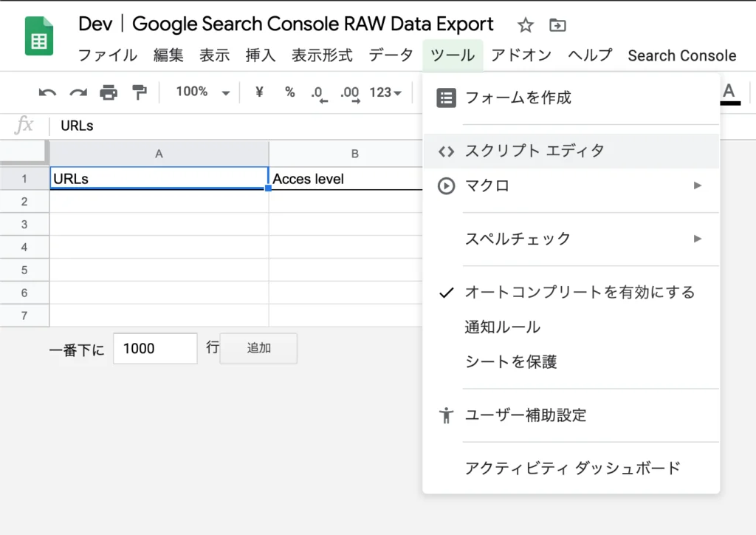756x535 pixels.
Task: Open the ファイル menu
Action: tap(108, 55)
